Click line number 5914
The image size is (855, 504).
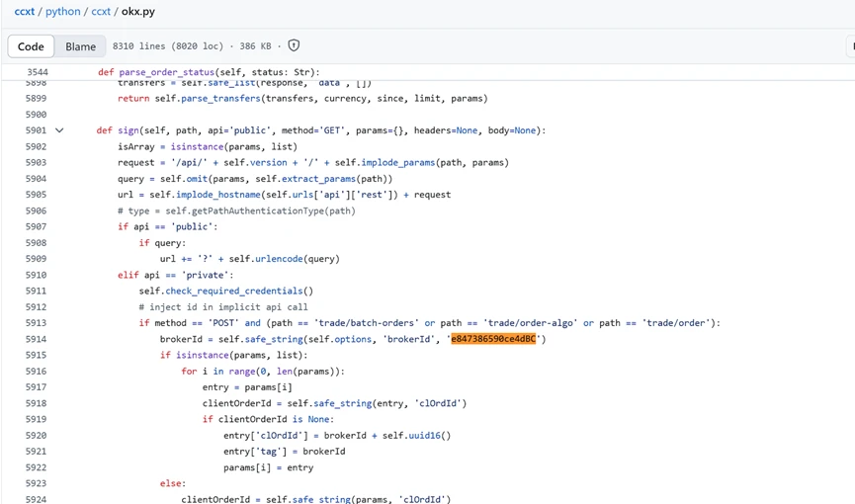[x=36, y=339]
